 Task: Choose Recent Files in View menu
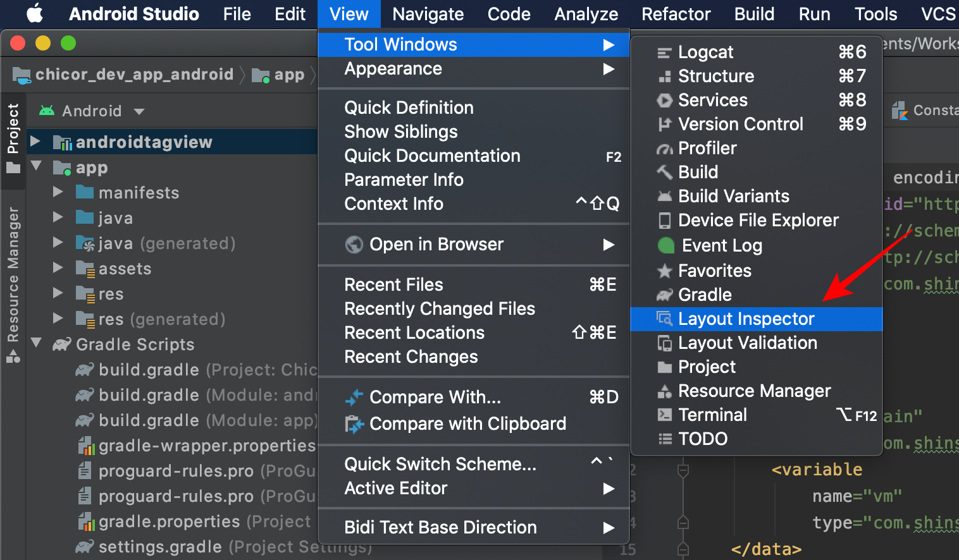[x=393, y=285]
